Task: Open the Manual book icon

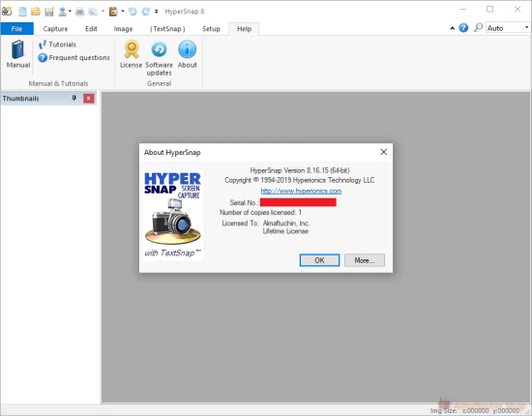Action: tap(18, 54)
